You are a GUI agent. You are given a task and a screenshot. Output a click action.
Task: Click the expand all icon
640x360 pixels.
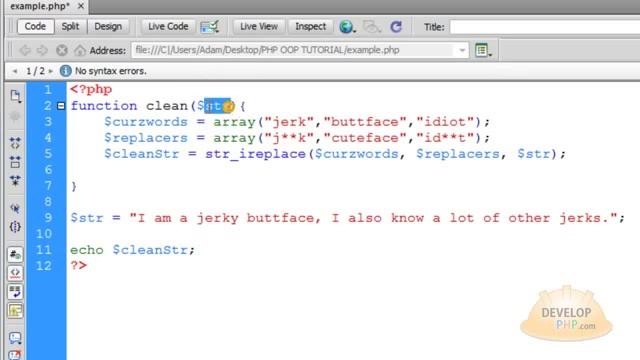(x=15, y=180)
